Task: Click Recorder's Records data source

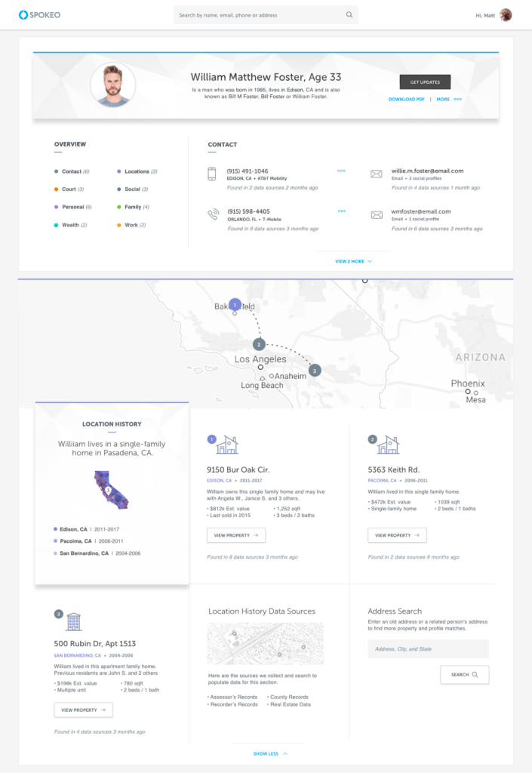Action: click(x=233, y=704)
